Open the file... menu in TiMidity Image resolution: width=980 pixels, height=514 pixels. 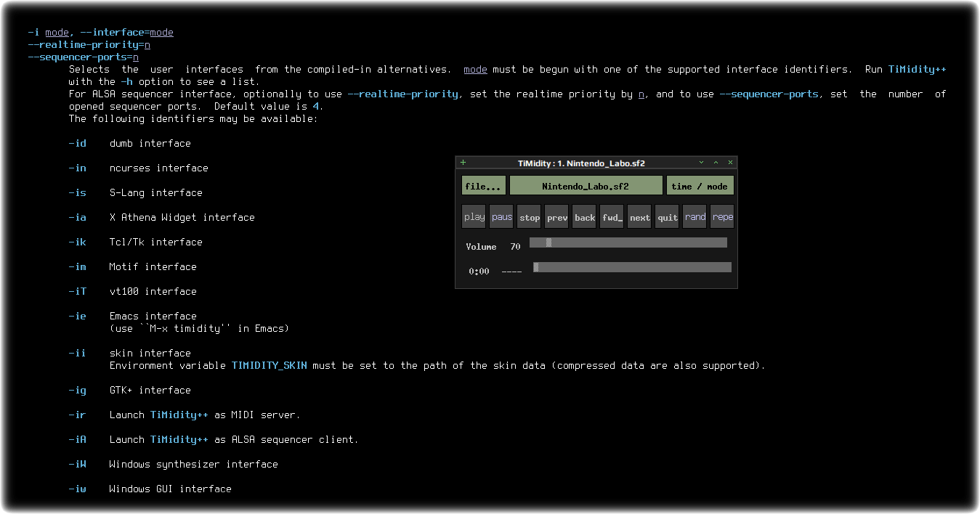click(484, 186)
